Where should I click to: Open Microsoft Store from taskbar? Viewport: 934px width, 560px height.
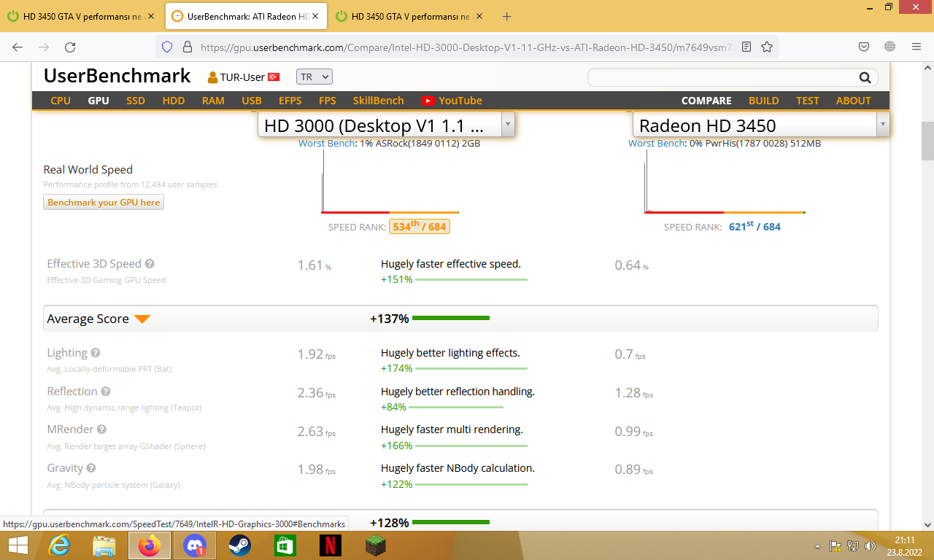coord(285,545)
